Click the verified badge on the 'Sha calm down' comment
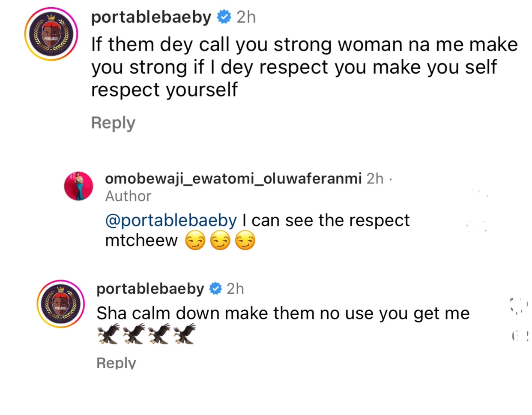This screenshot has width=532, height=415. [215, 289]
